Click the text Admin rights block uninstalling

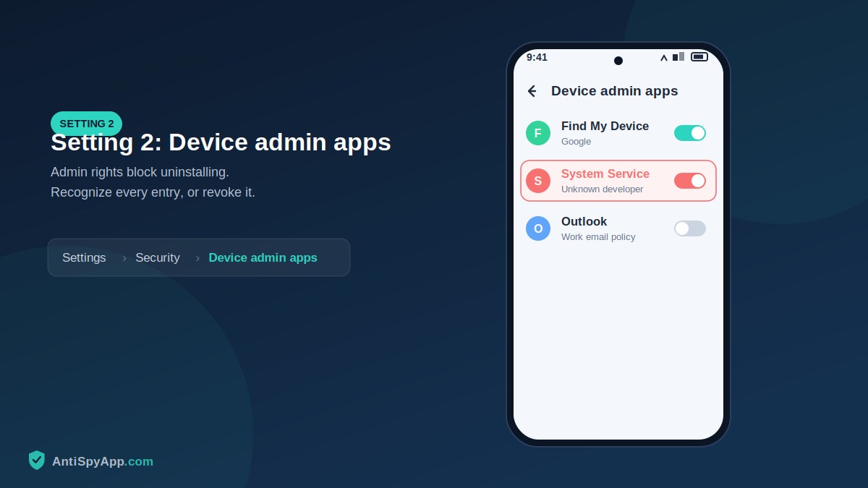[140, 172]
